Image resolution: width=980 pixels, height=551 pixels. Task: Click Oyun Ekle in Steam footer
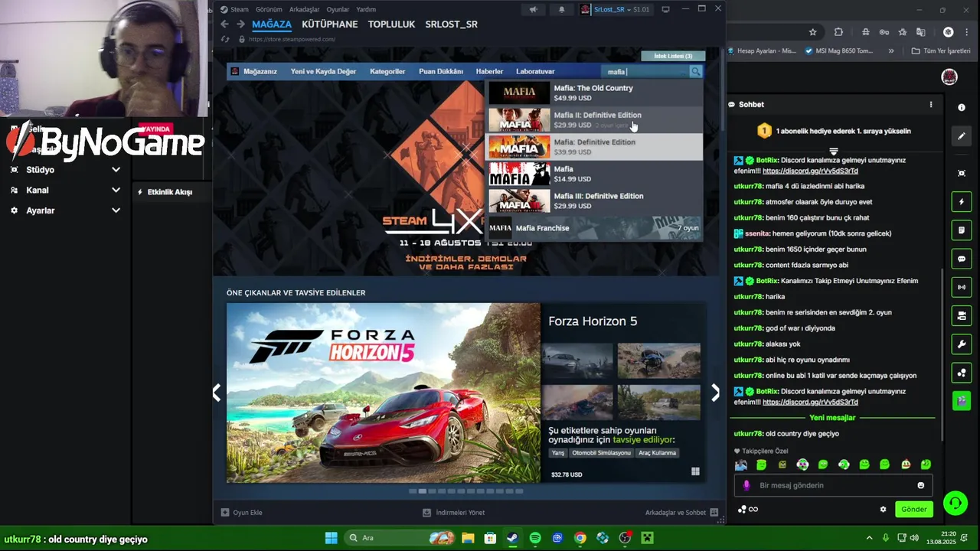tap(242, 513)
